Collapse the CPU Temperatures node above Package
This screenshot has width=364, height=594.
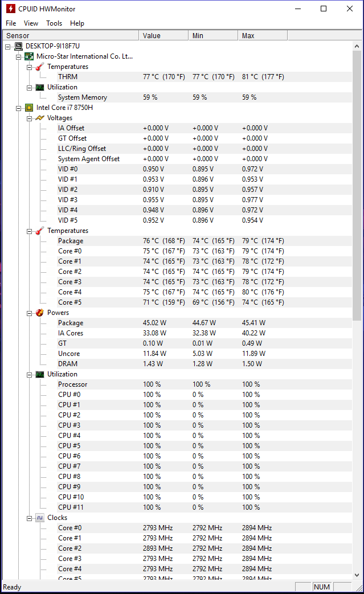pyautogui.click(x=29, y=231)
